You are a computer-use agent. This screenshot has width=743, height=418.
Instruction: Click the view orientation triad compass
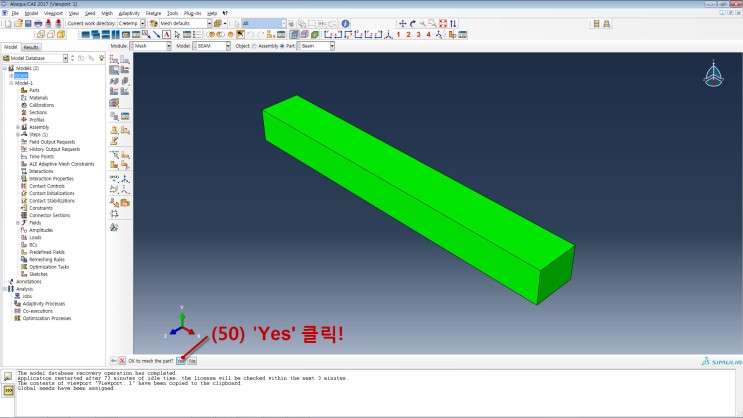click(x=713, y=74)
